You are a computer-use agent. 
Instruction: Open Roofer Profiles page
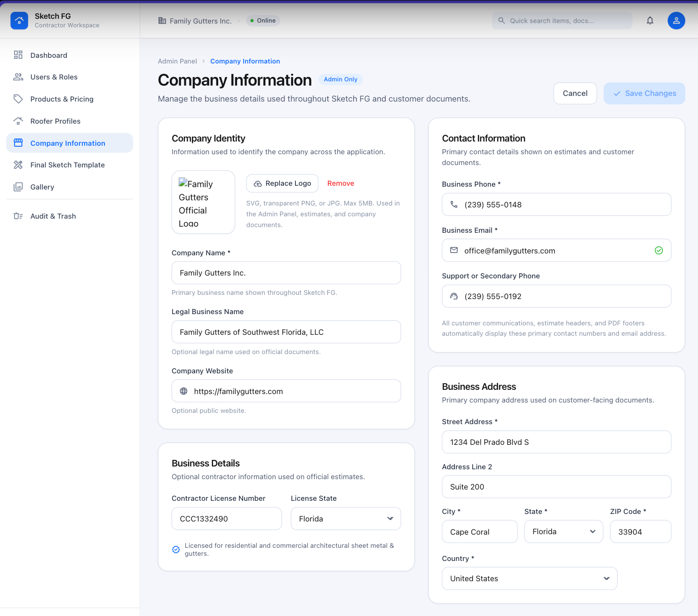(x=70, y=121)
